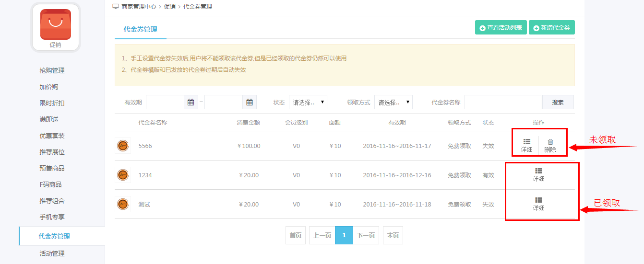Expand the 状态 dropdown
Image resolution: width=644 pixels, height=264 pixels.
point(308,102)
